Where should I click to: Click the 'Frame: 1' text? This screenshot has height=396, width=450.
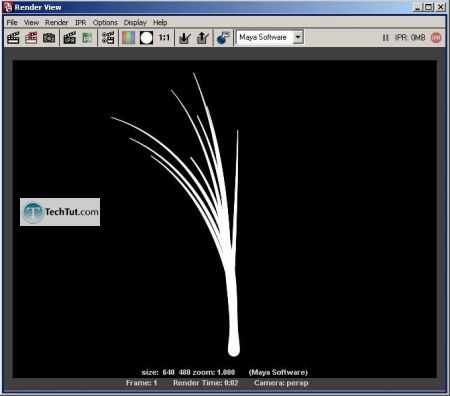point(142,383)
